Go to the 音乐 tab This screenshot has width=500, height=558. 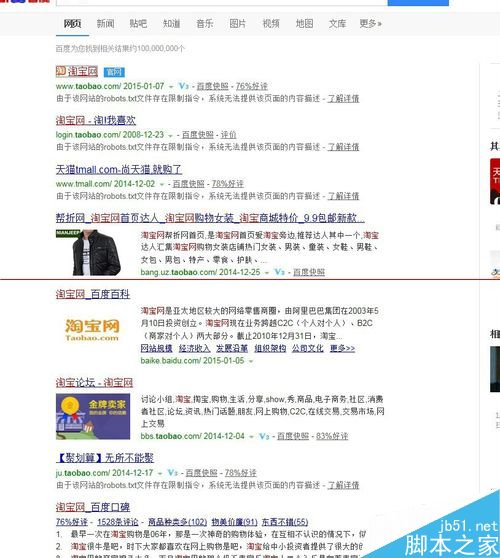tap(205, 23)
